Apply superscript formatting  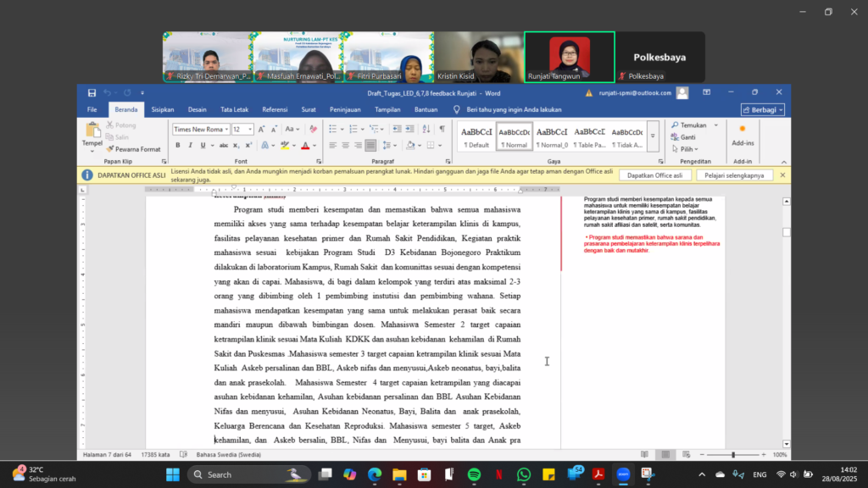[x=248, y=146]
